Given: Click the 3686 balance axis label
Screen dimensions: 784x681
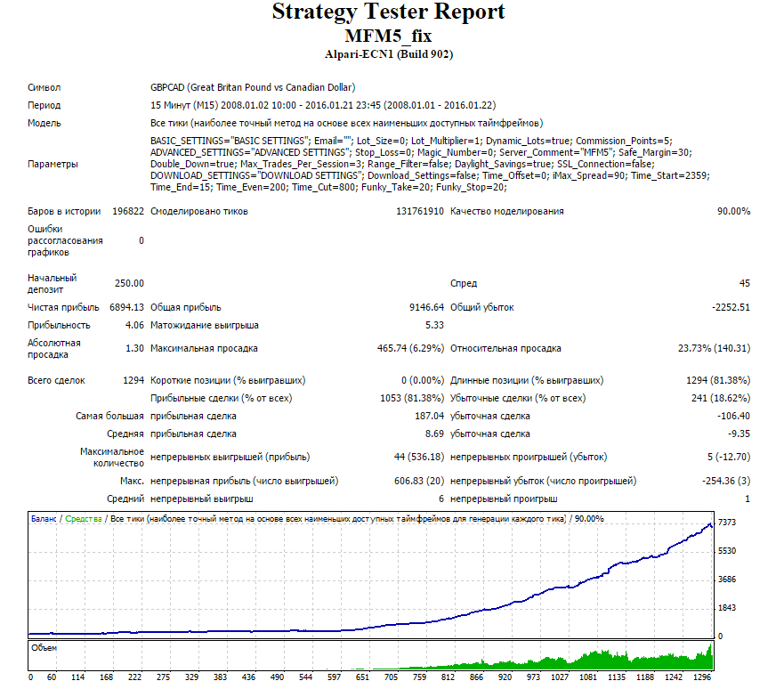Looking at the screenshot, I should pyautogui.click(x=727, y=580).
